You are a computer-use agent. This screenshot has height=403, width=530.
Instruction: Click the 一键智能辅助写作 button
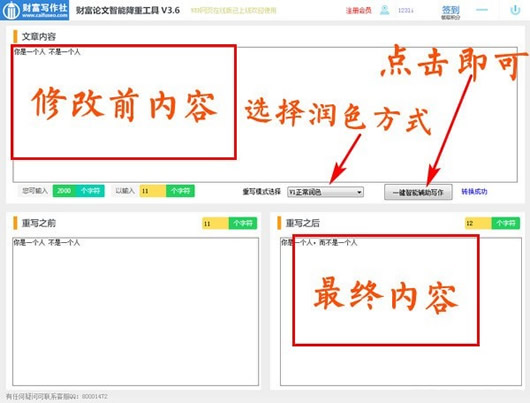418,192
